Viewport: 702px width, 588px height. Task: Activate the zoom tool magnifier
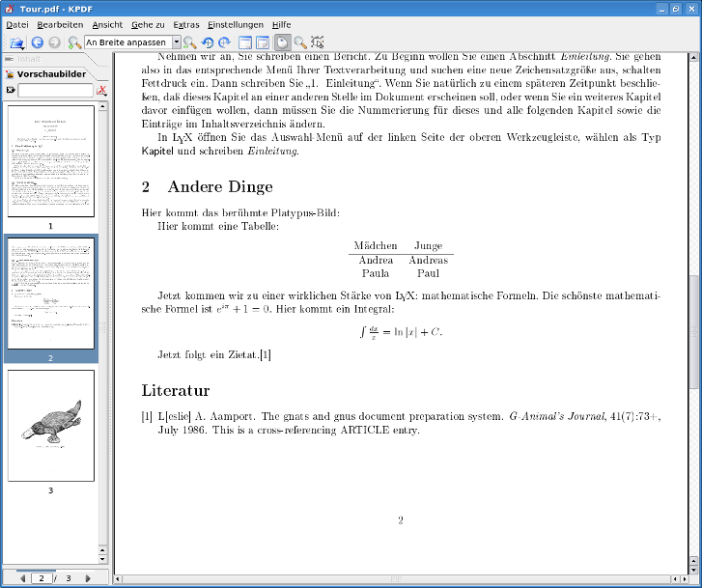click(x=300, y=42)
